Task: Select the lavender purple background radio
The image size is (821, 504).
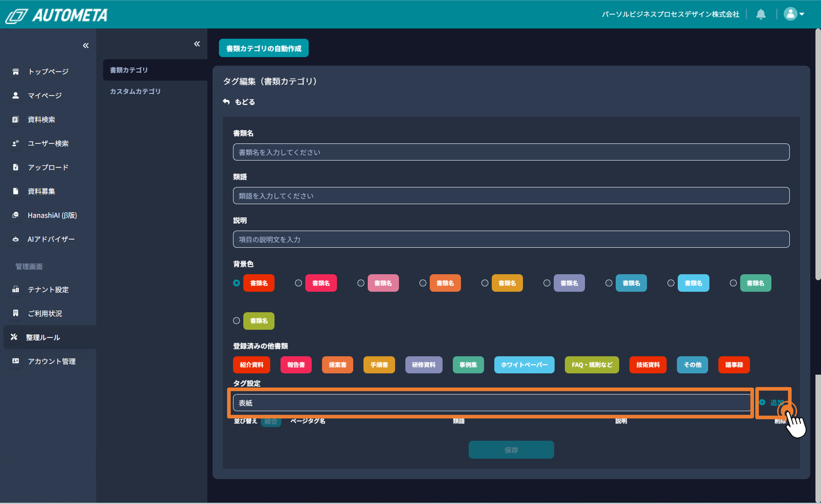Action: point(547,283)
